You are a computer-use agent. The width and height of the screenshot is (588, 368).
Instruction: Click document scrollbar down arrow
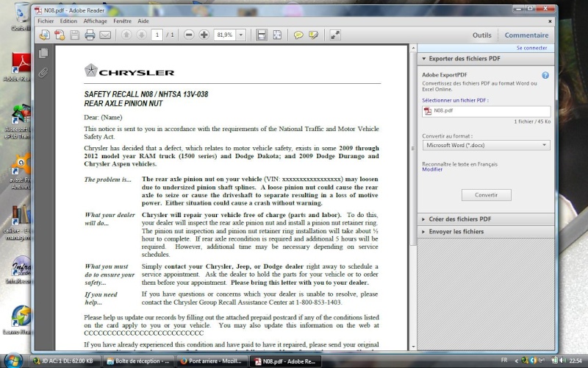(x=413, y=347)
